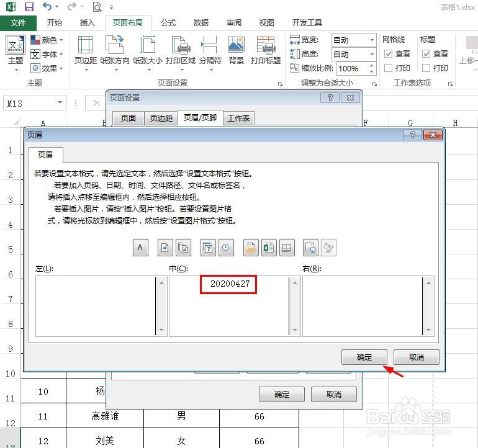Open the Height (高度) dropdown
Viewport: 478px width, 448px height.
[372, 54]
